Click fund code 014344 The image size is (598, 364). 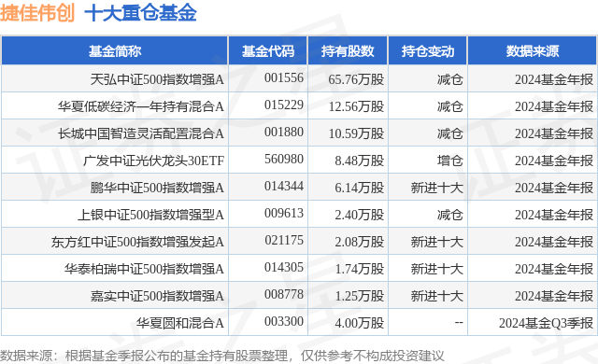[x=284, y=186]
